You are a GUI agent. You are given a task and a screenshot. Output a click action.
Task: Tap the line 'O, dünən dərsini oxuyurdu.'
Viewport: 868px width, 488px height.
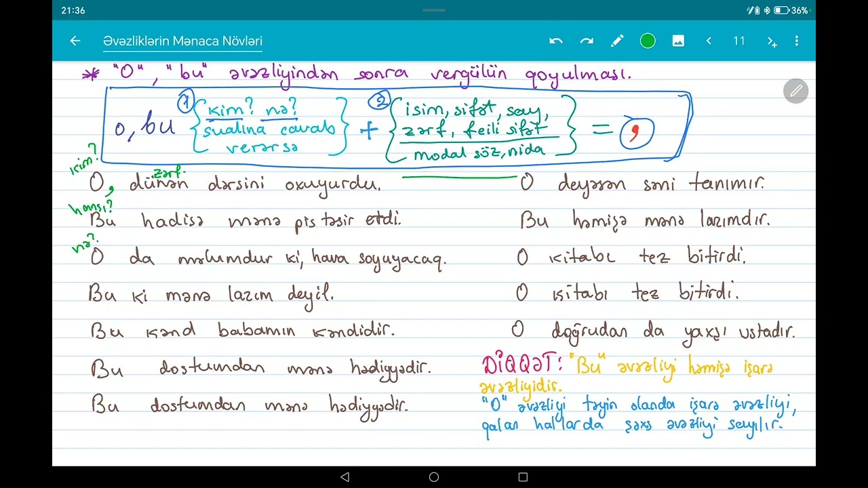coord(235,184)
